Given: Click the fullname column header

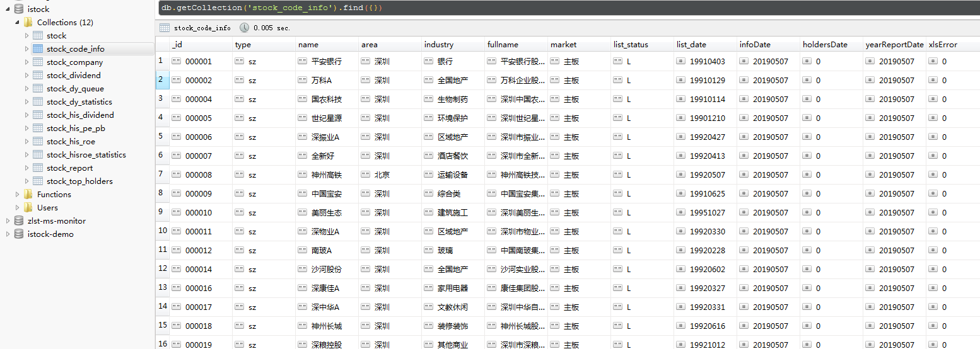Looking at the screenshot, I should pyautogui.click(x=516, y=45).
